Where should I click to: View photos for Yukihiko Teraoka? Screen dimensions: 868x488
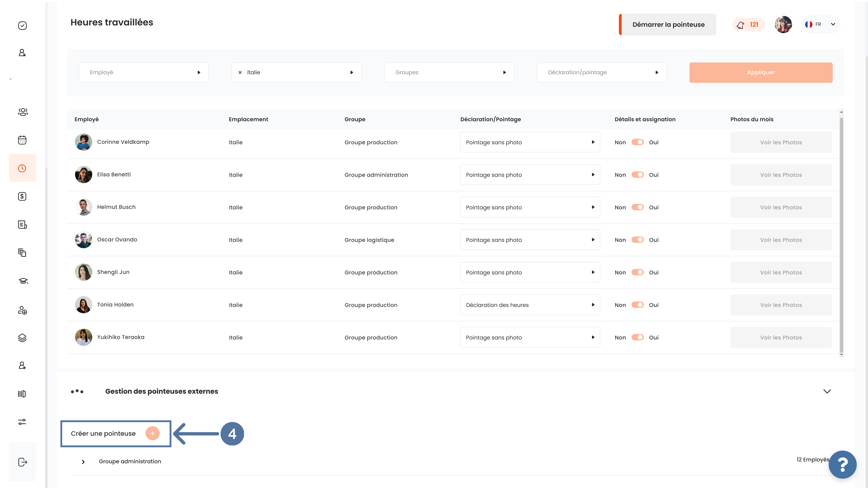[x=781, y=337]
